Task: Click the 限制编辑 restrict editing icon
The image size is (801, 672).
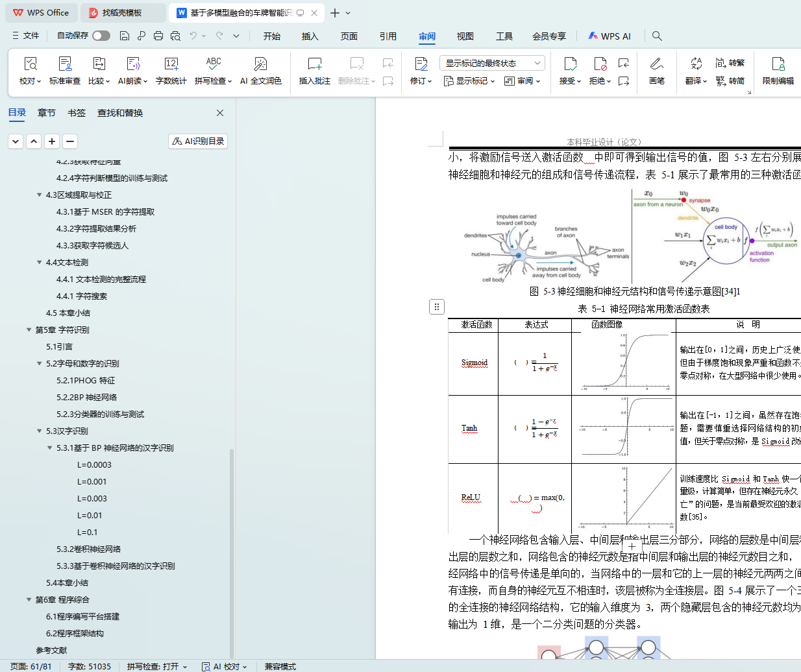Action: coord(778,70)
